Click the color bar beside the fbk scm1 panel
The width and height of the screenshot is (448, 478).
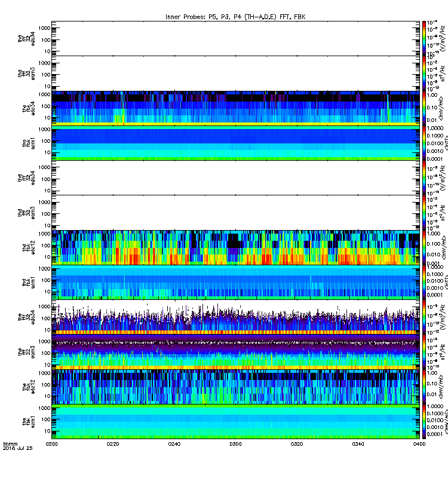pyautogui.click(x=424, y=422)
